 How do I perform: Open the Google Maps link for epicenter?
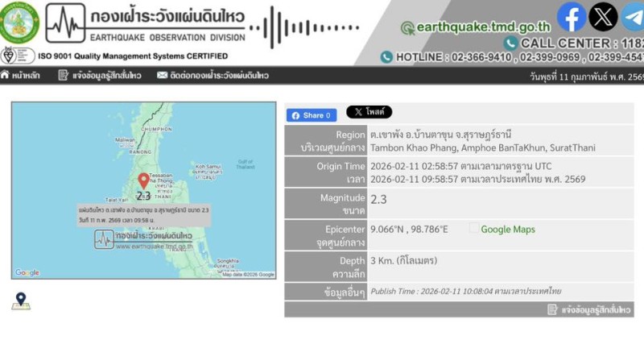[507, 230]
